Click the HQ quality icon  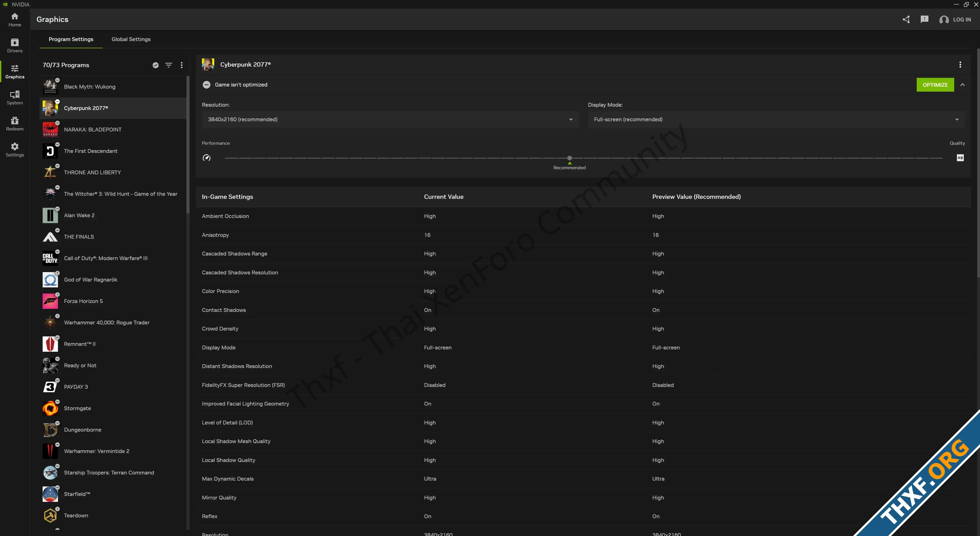pyautogui.click(x=960, y=158)
